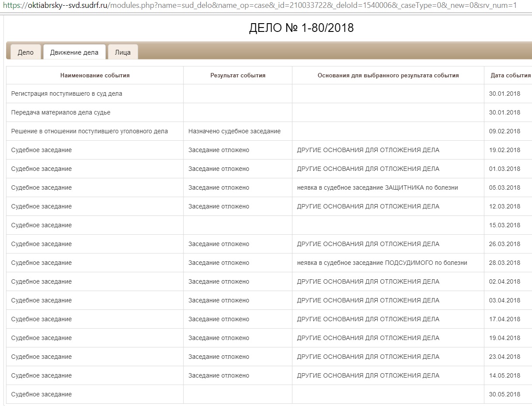Select the Передача материалов дела судье entry
The height and width of the screenshot is (406, 532).
[x=61, y=112]
